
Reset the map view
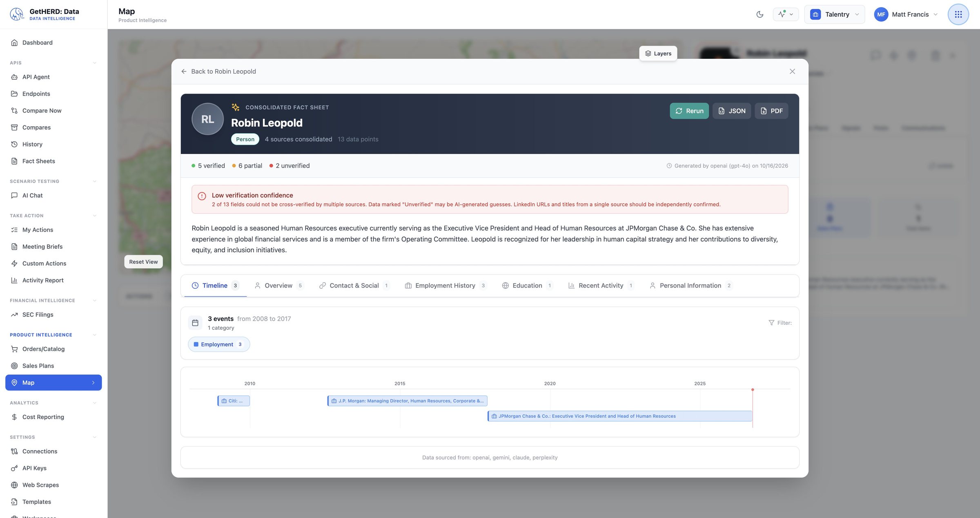[x=143, y=262]
